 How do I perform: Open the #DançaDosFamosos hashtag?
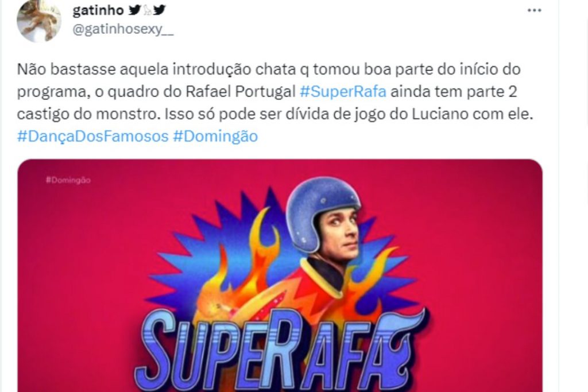(92, 136)
